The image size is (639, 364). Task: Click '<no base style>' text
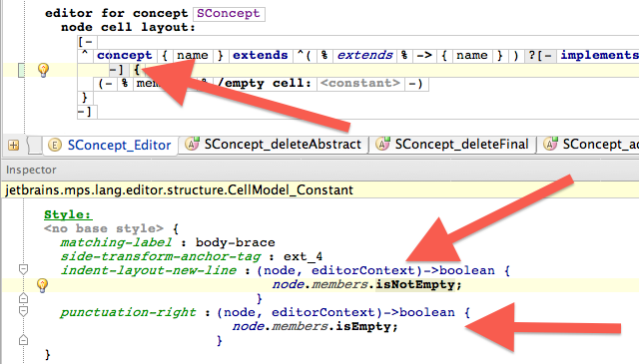104,228
